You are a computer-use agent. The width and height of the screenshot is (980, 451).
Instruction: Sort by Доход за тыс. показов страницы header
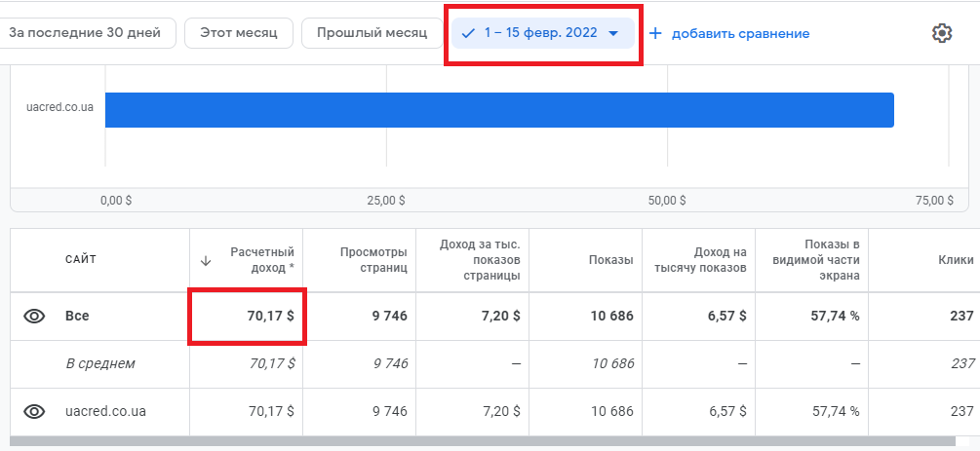point(480,260)
